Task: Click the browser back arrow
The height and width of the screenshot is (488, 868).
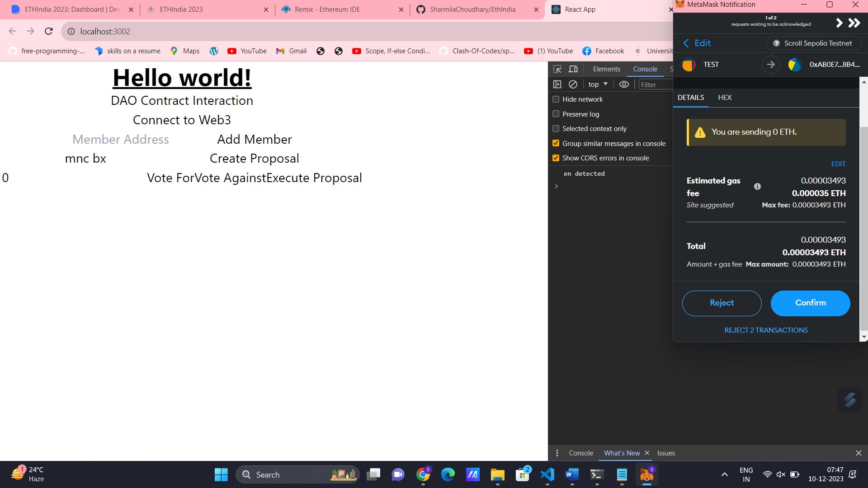Action: [x=12, y=31]
